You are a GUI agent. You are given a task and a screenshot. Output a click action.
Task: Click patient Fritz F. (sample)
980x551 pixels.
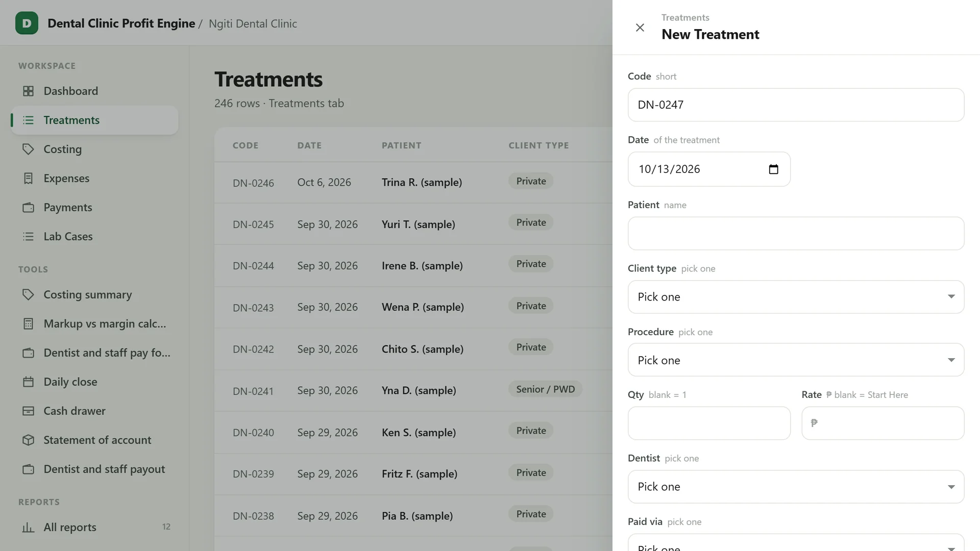[x=419, y=473]
